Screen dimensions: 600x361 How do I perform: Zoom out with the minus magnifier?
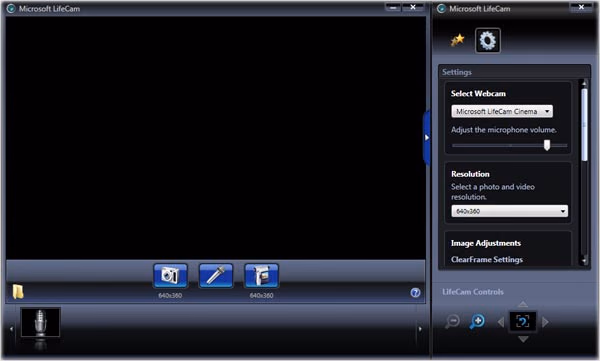[452, 321]
